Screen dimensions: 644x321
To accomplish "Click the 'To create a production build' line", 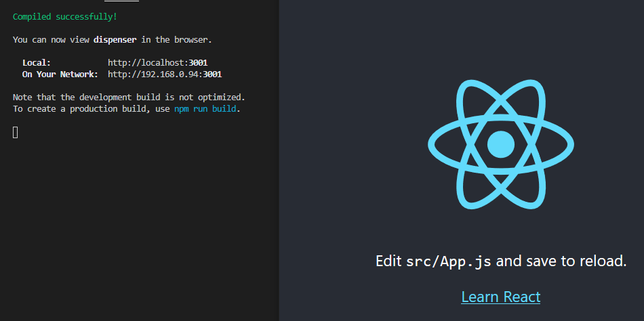I will (x=127, y=109).
